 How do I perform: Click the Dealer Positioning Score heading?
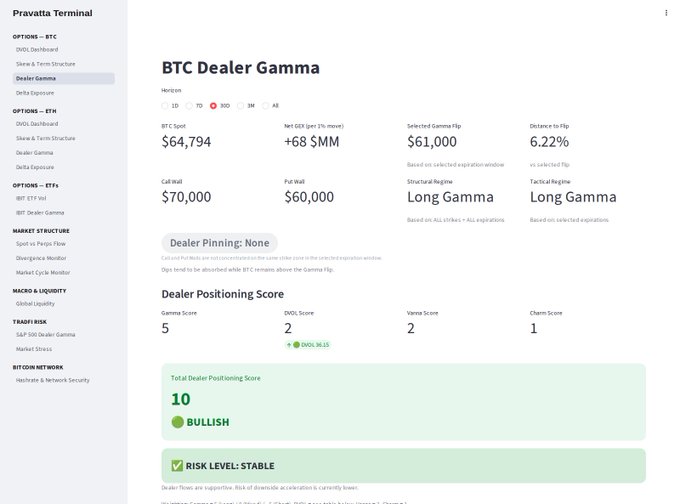click(x=222, y=294)
